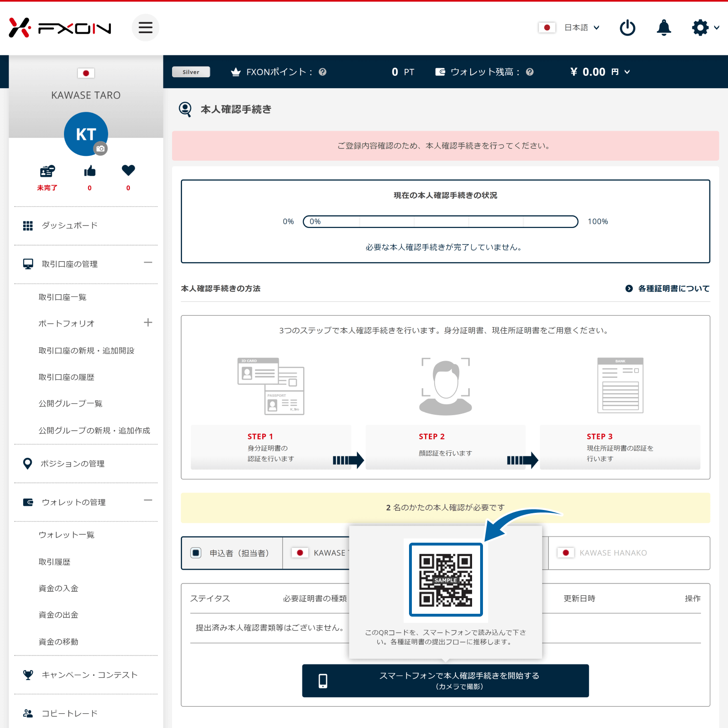Open 各種証明書について link

click(667, 288)
